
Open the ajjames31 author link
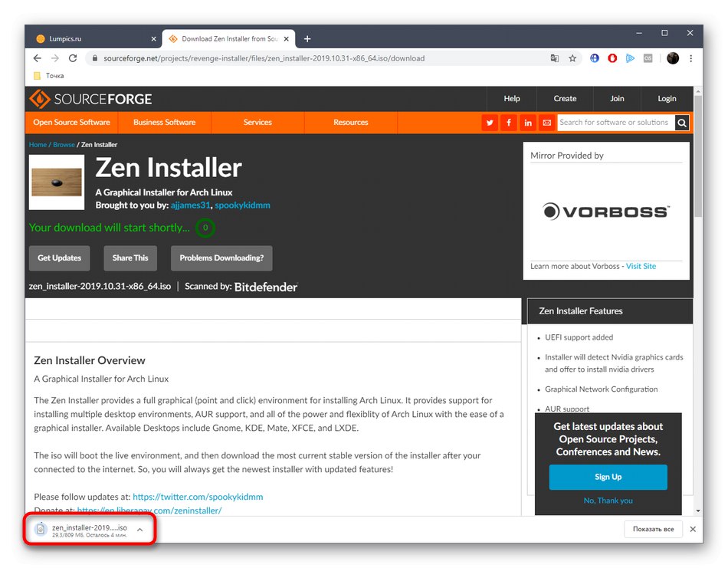[190, 205]
